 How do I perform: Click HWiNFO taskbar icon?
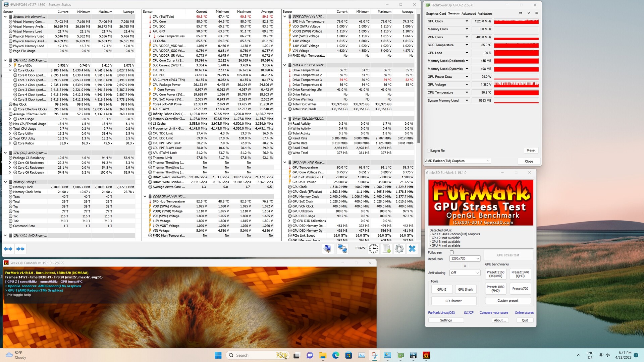[413, 355]
